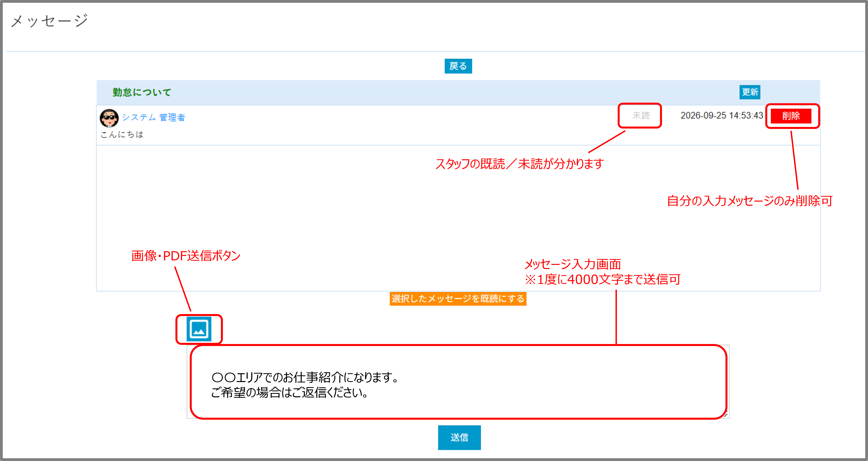Send the message with the 送信 button
868x461 pixels.
click(459, 437)
